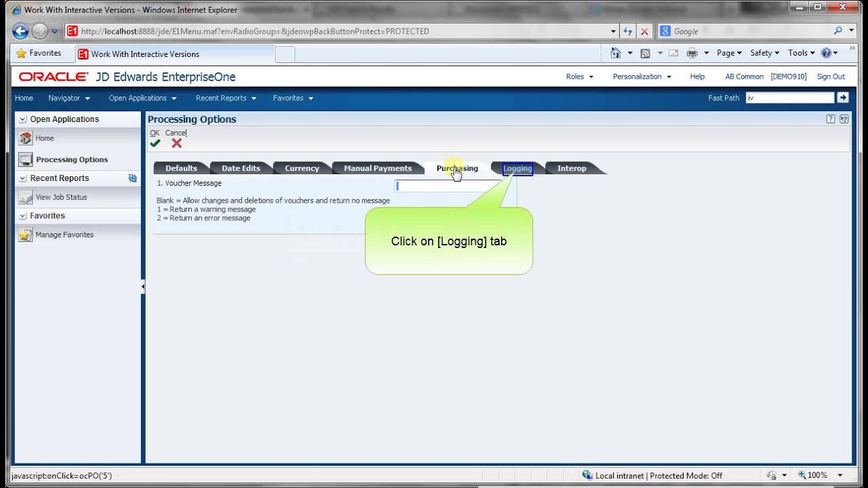Click the AB Common link in the header
The image size is (868, 488).
pyautogui.click(x=745, y=77)
